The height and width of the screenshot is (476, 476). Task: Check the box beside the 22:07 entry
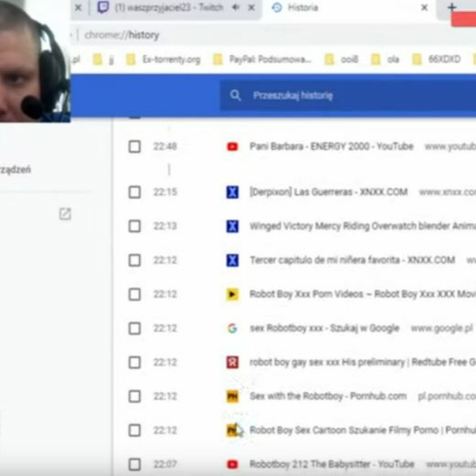134,464
